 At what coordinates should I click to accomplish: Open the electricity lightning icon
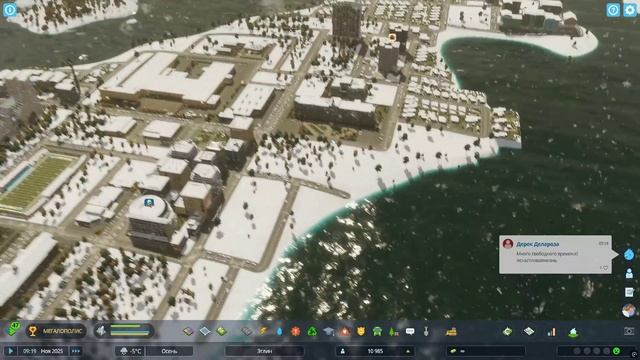(263, 331)
